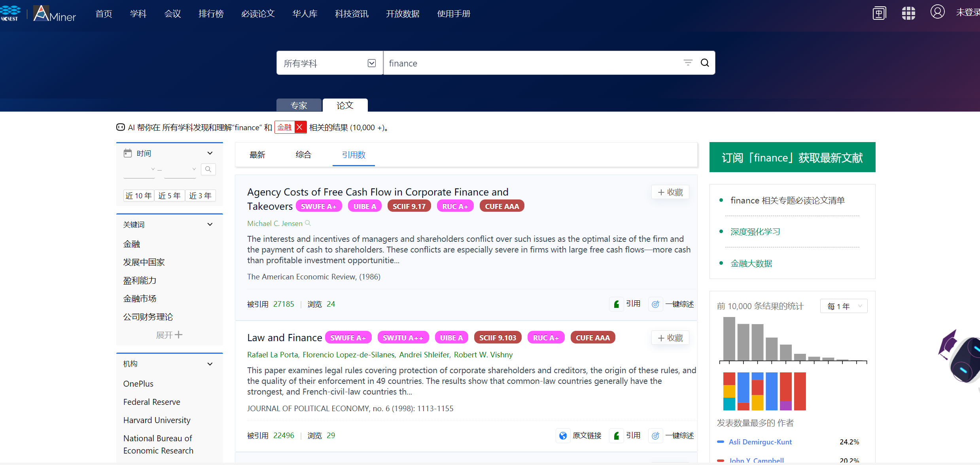Remove the 金融 keyword filter tag

[300, 127]
